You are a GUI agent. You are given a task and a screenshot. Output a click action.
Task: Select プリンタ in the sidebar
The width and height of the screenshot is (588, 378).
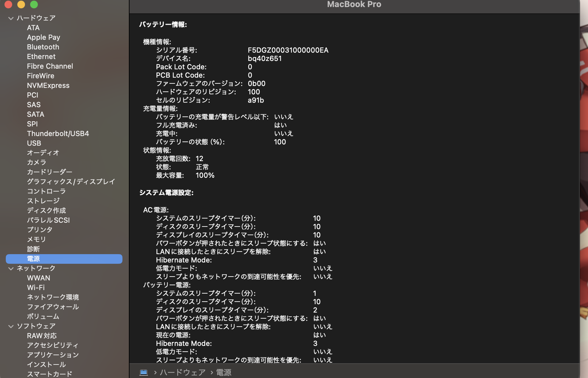click(x=40, y=230)
